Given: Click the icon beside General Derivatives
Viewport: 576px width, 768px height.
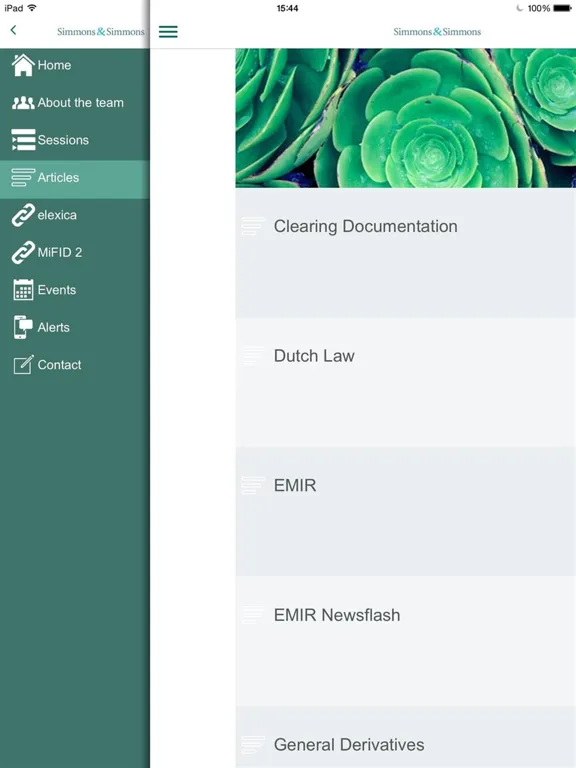Looking at the screenshot, I should [x=253, y=744].
